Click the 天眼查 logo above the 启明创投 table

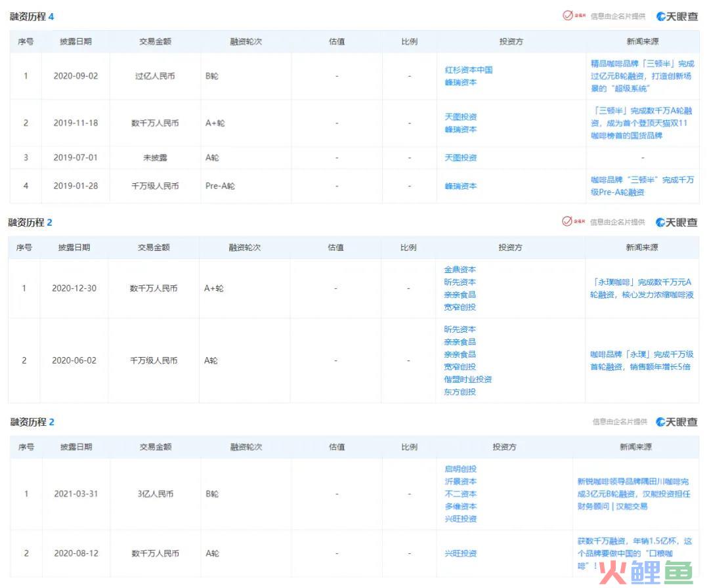676,422
